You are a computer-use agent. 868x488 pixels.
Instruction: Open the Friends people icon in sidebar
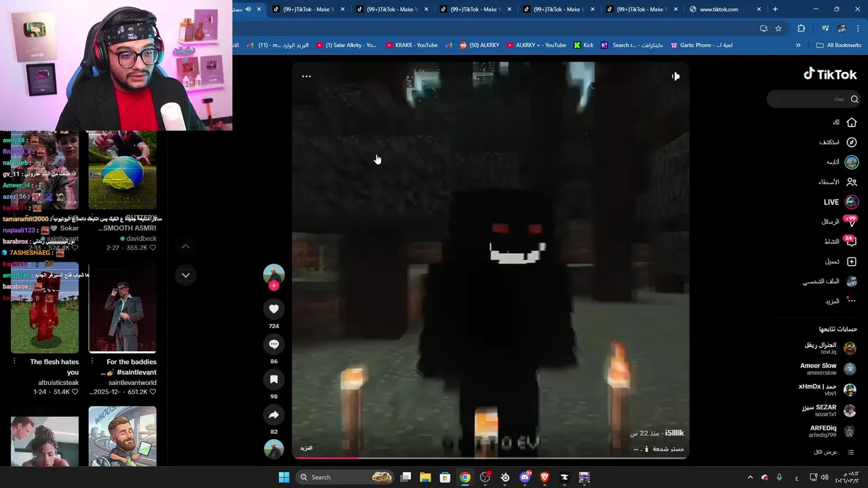pos(852,182)
